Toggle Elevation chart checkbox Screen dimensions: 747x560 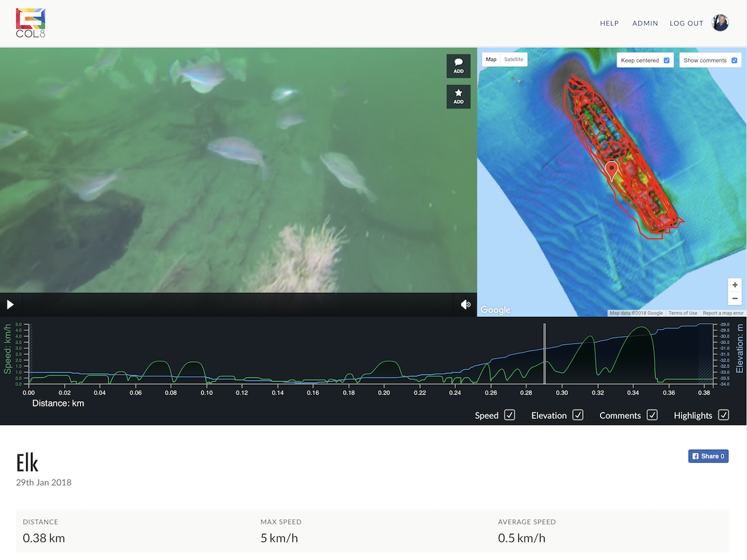(578, 415)
